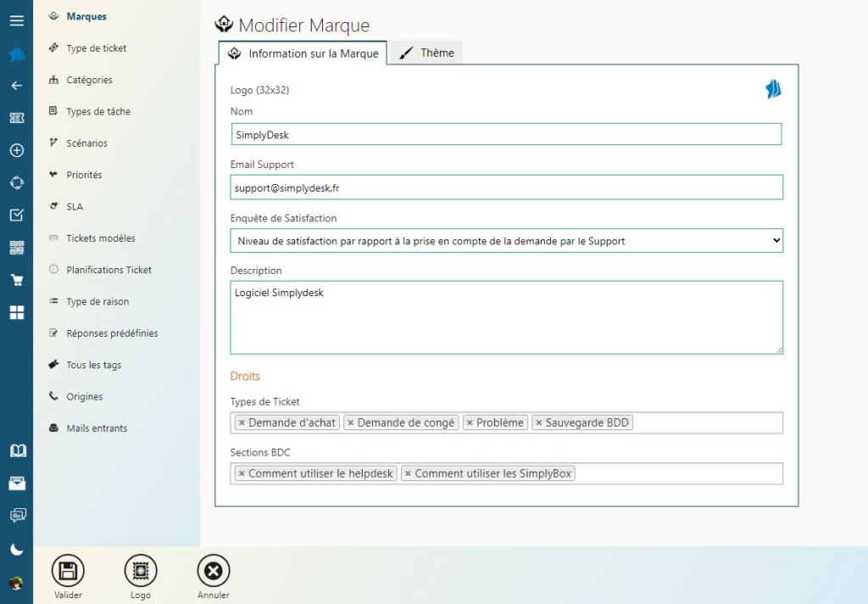The width and height of the screenshot is (868, 604).
Task: Remove the 'Sauvegarde BDD' ticket type tag
Action: (538, 422)
